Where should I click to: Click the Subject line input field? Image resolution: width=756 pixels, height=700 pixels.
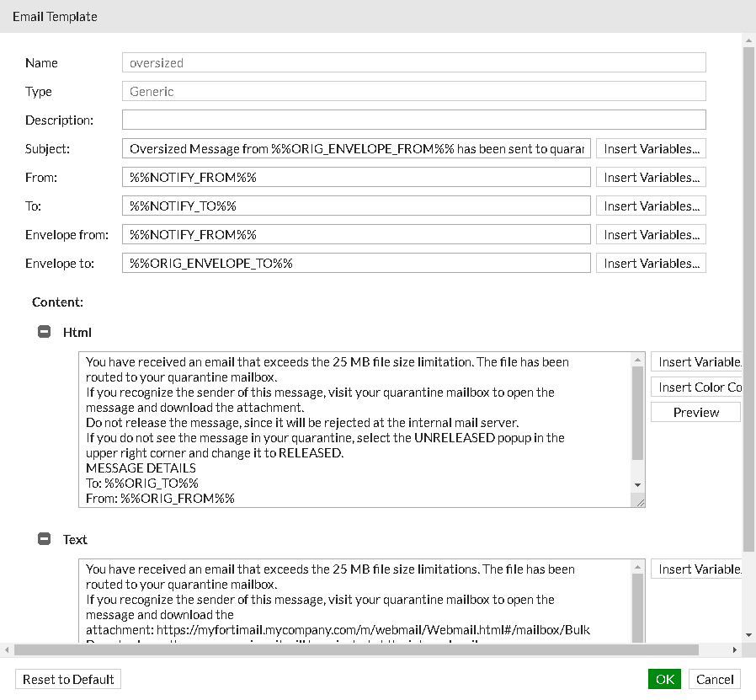coord(354,148)
